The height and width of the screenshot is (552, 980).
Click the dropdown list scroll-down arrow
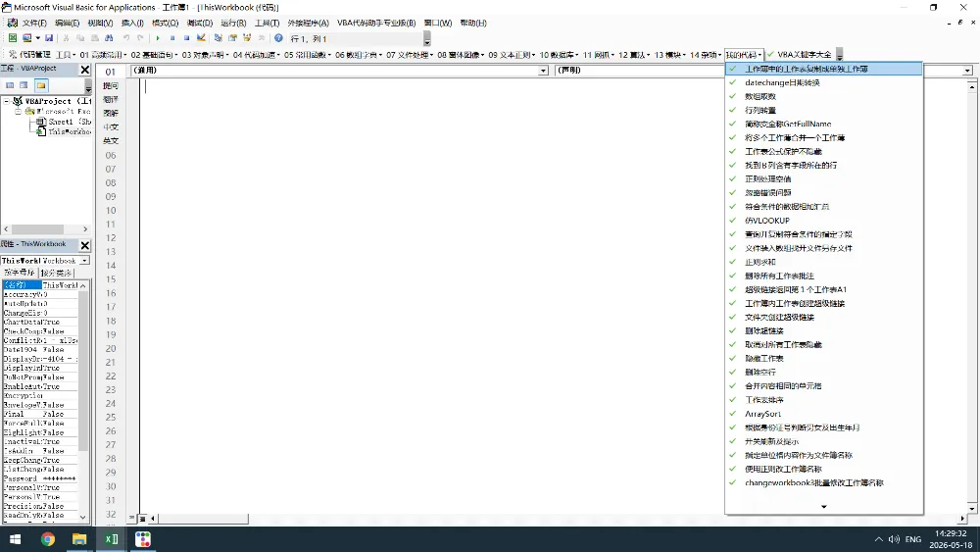[824, 506]
